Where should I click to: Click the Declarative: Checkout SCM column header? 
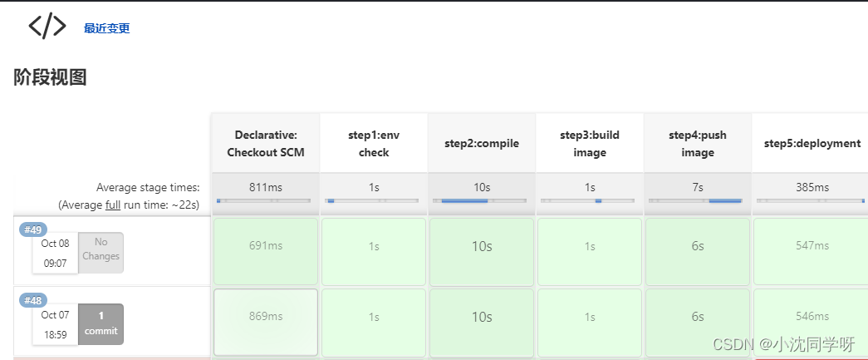pyautogui.click(x=266, y=144)
